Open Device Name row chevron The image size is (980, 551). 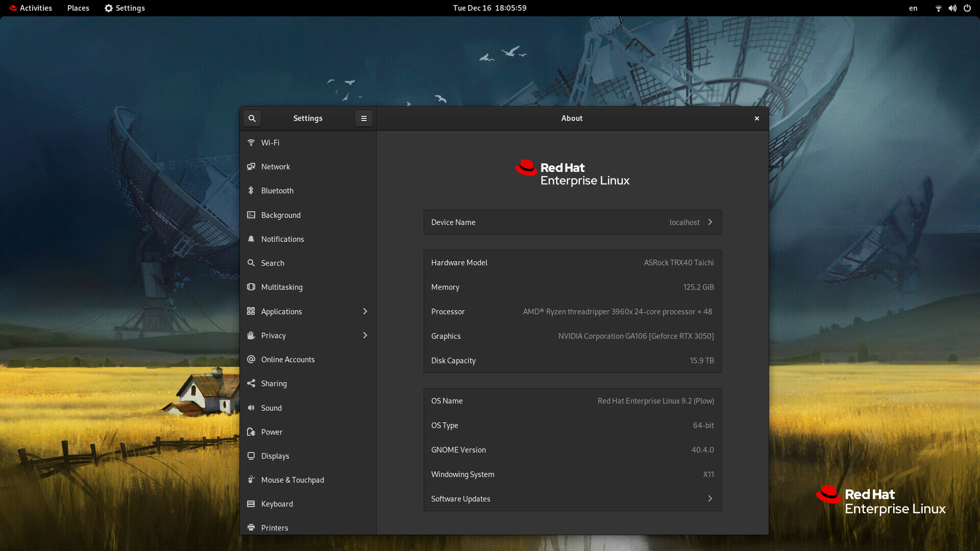tap(710, 222)
